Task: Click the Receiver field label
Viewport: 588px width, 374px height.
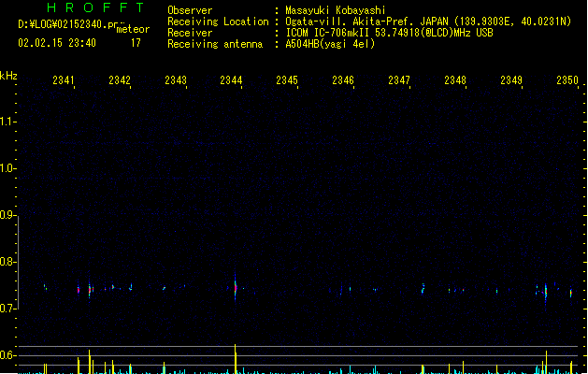Action: click(190, 33)
